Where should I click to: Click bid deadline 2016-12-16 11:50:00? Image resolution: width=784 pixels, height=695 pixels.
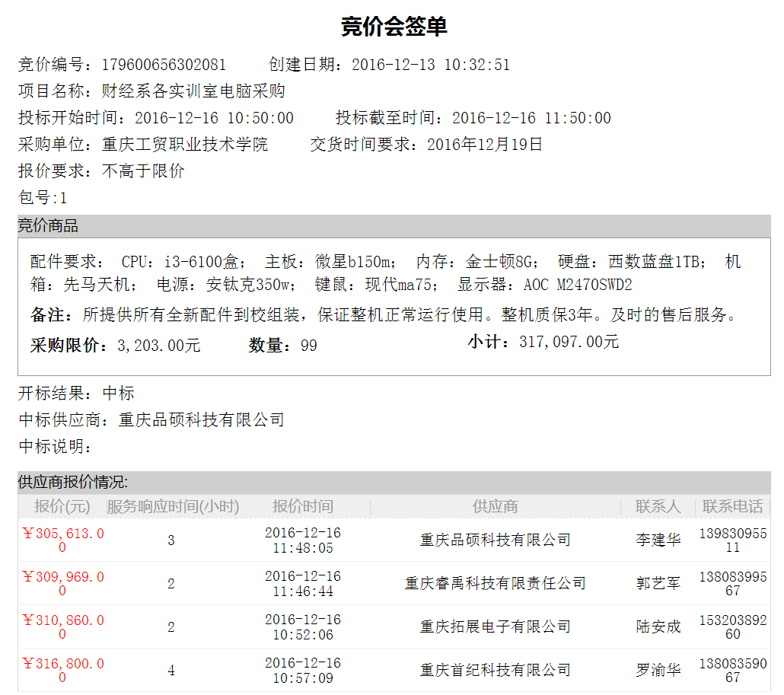[x=531, y=118]
